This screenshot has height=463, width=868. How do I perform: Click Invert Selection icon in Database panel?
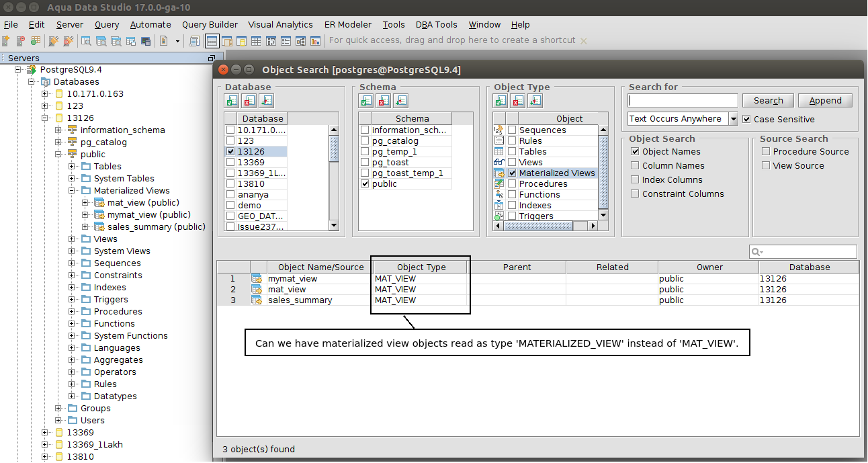[x=267, y=101]
